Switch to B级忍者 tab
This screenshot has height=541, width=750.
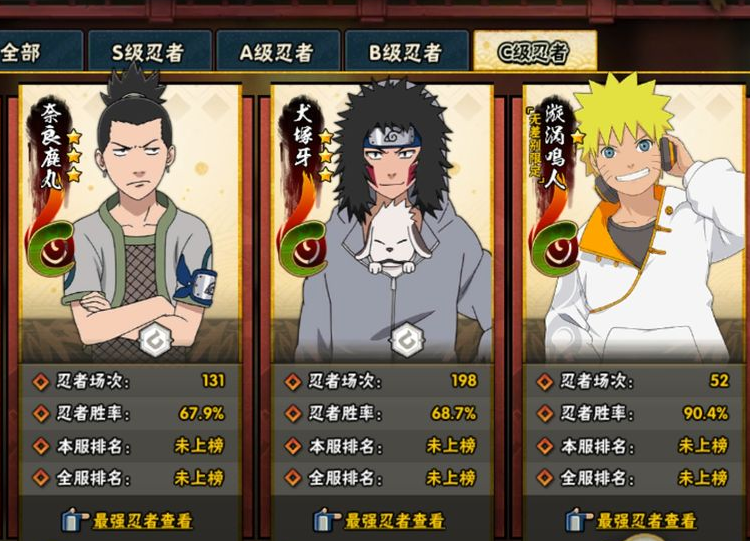407,51
